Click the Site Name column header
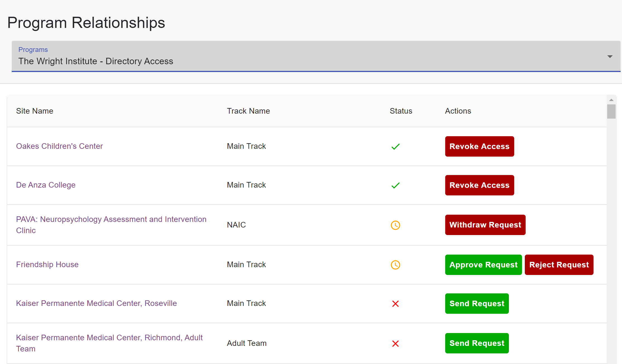The height and width of the screenshot is (364, 622). 35,111
